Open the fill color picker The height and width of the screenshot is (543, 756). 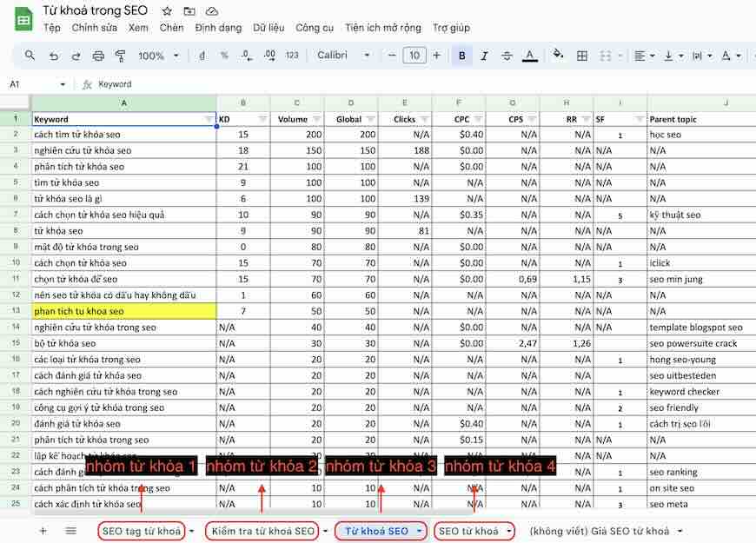(559, 55)
